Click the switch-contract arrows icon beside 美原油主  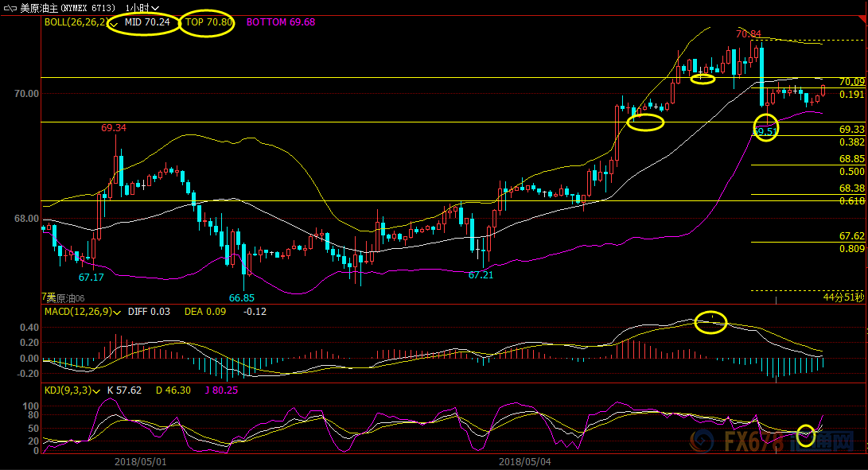click(10, 8)
